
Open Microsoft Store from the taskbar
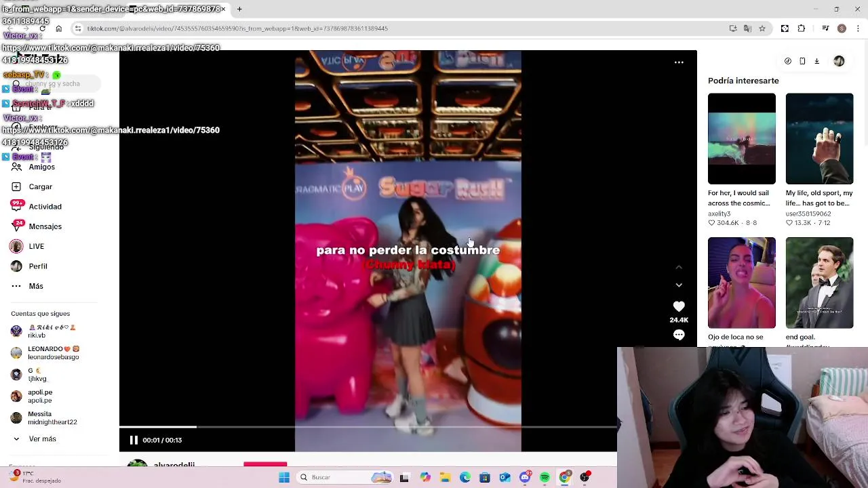point(485,478)
